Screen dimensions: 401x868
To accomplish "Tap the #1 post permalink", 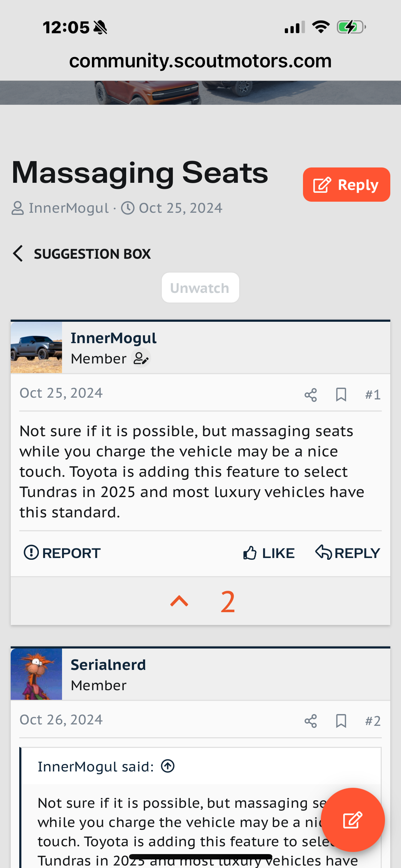I will [x=373, y=395].
